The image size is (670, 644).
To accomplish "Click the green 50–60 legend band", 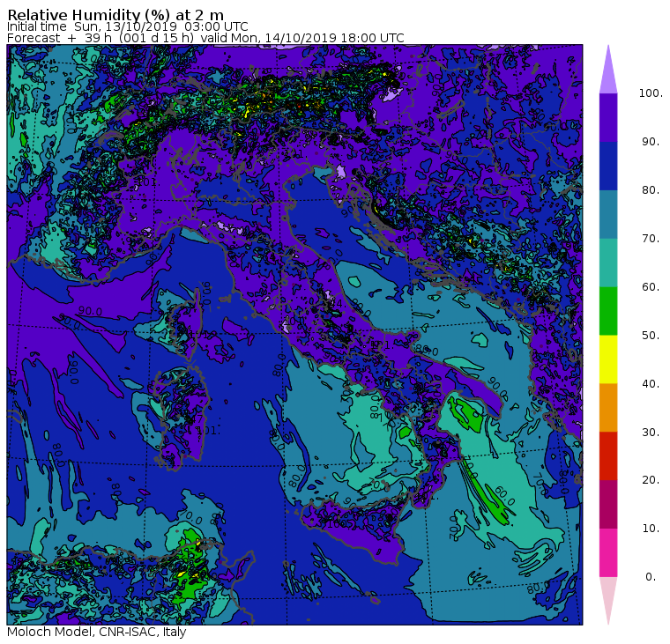I will (608, 311).
